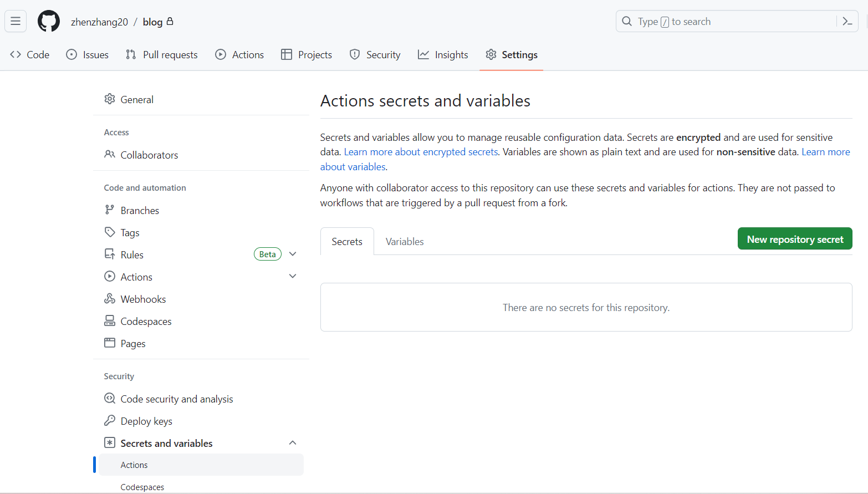Select Actions under Secrets and variables
Screen dimensions: 868x494
(x=201, y=465)
